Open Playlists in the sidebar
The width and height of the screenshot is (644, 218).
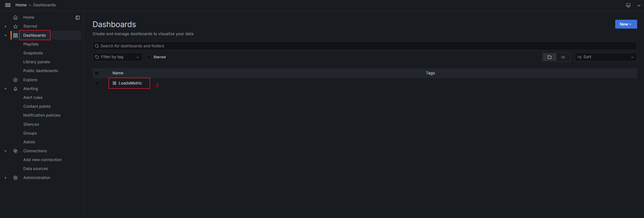click(31, 44)
